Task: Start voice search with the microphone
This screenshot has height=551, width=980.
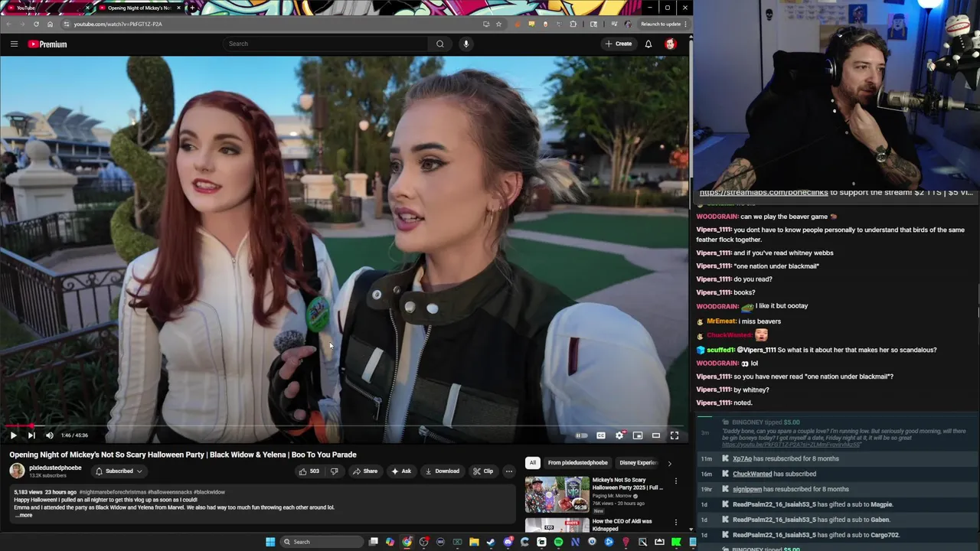Action: (x=465, y=44)
